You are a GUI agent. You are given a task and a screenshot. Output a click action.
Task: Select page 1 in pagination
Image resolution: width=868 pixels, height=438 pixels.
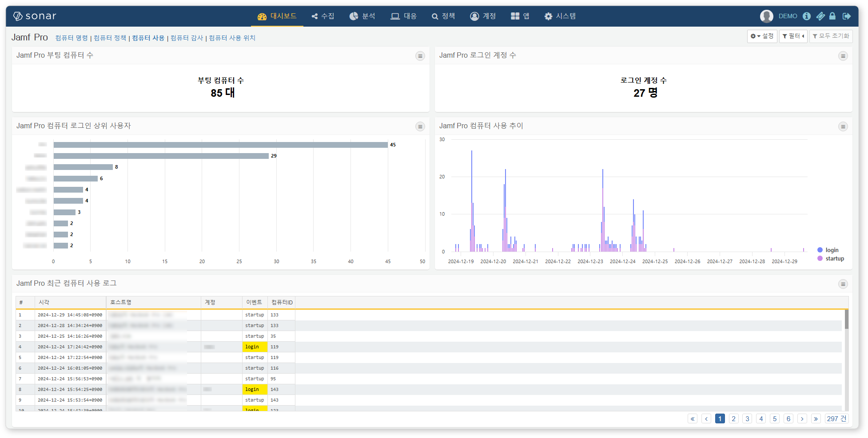click(720, 419)
